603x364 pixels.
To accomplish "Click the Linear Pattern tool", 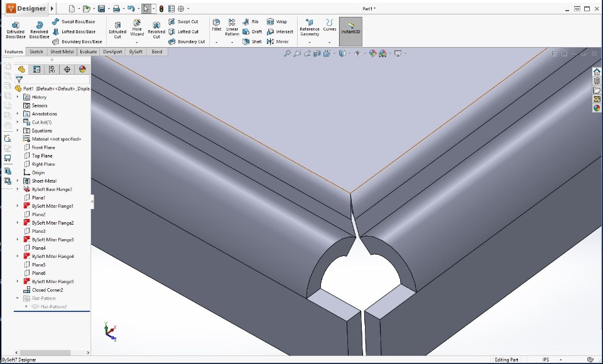I will [x=232, y=28].
